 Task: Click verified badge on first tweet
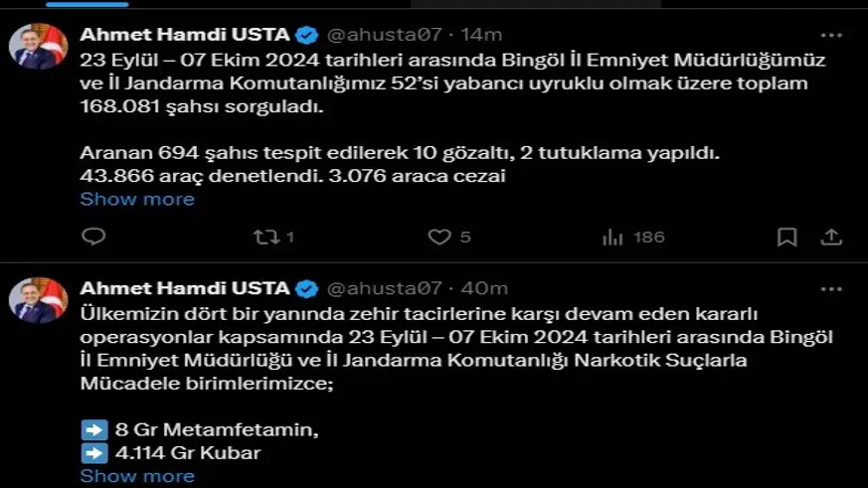click(307, 35)
